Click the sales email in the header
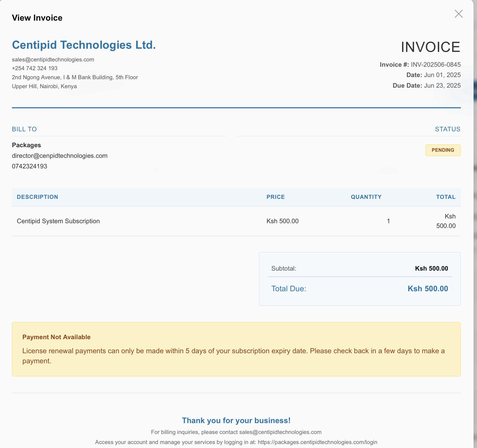The image size is (477, 448). click(53, 60)
